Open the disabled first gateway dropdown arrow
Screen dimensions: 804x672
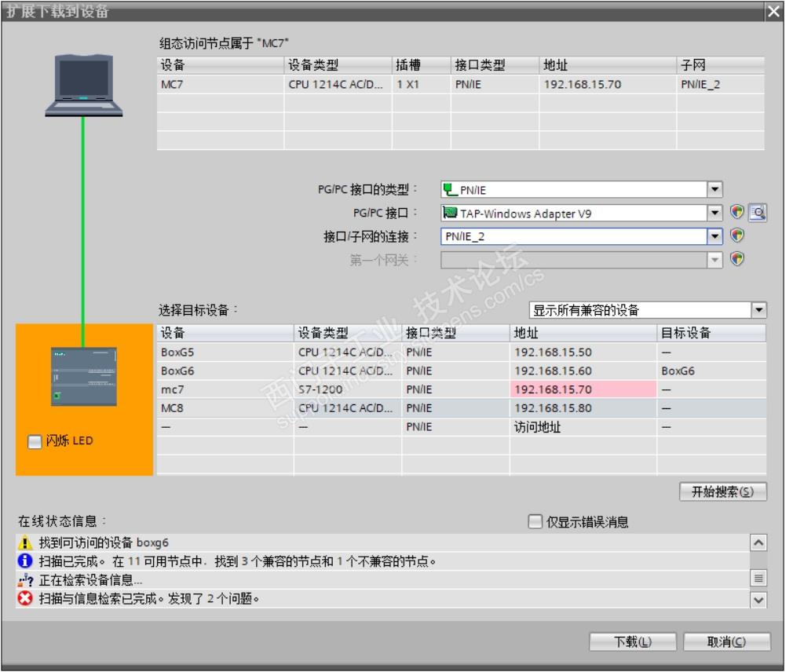tap(714, 260)
